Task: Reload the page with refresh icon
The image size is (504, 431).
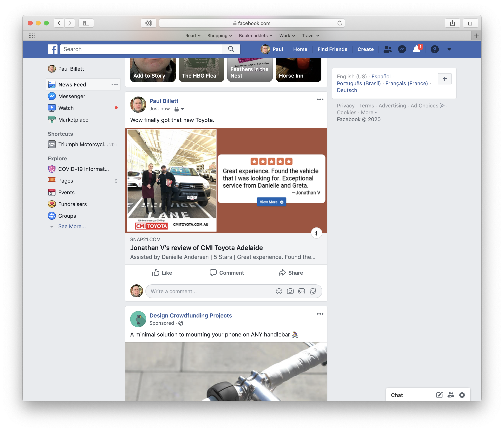Action: (340, 23)
